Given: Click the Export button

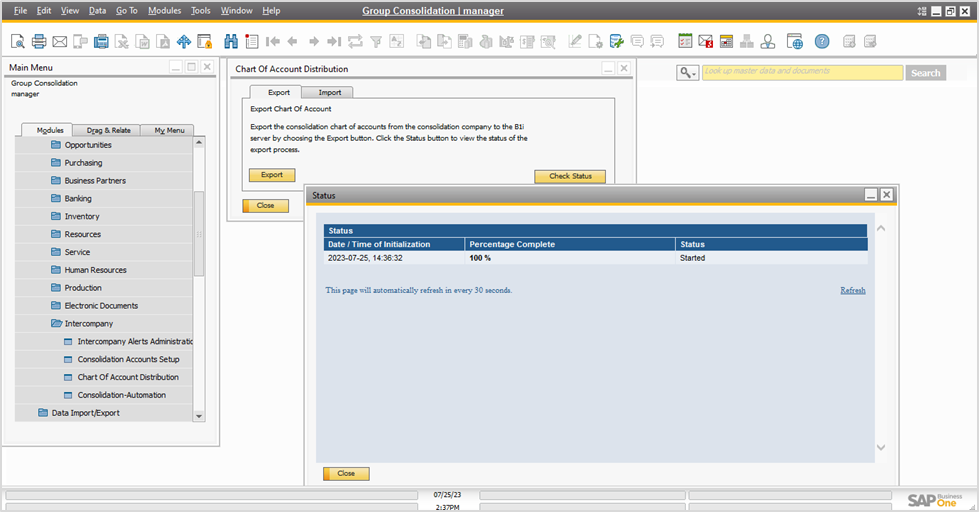Looking at the screenshot, I should tap(272, 175).
